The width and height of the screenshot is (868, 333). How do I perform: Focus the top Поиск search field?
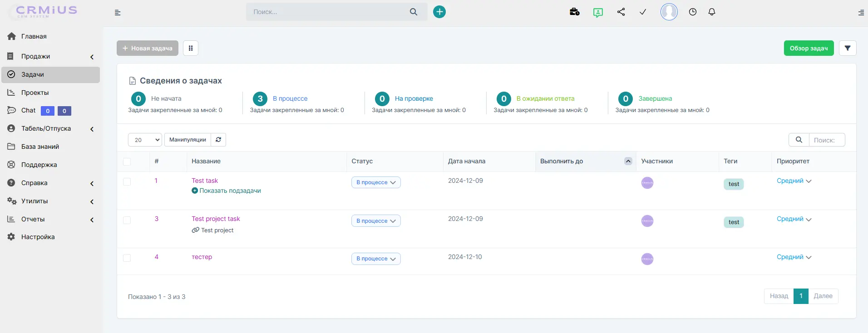(x=327, y=12)
